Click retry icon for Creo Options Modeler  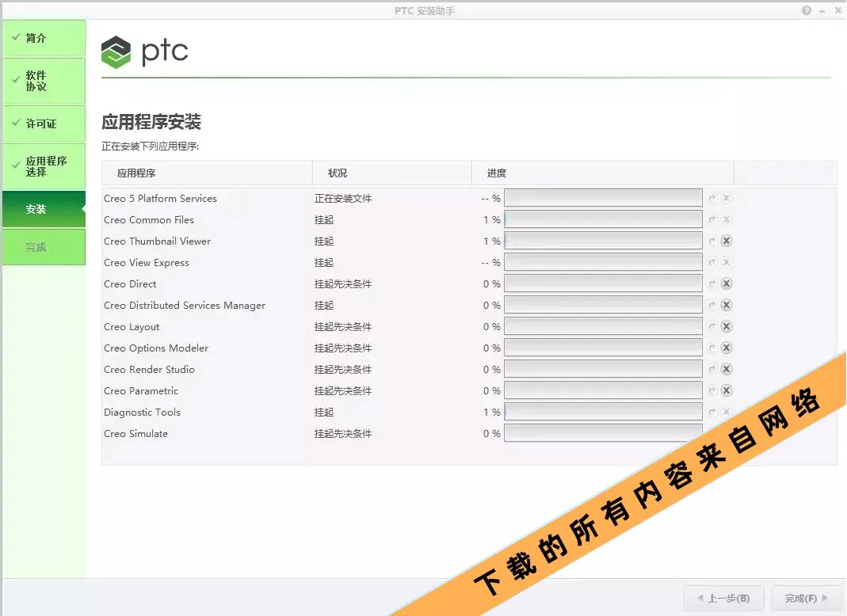tap(712, 348)
